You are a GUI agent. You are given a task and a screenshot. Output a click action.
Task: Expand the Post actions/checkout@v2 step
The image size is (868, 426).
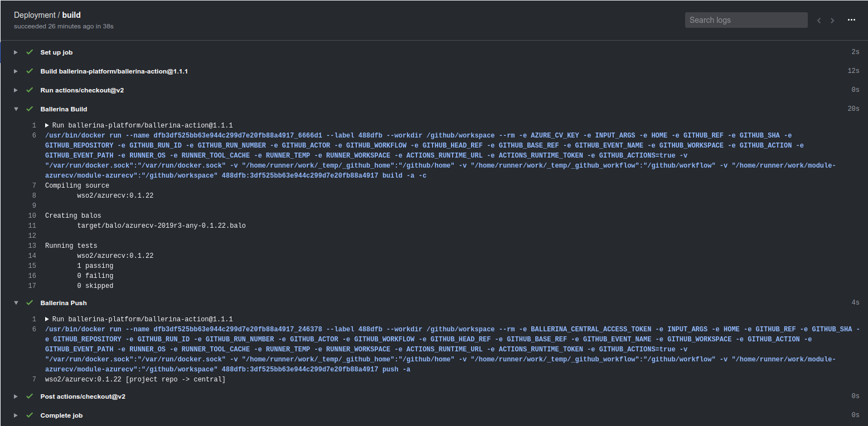[x=16, y=396]
